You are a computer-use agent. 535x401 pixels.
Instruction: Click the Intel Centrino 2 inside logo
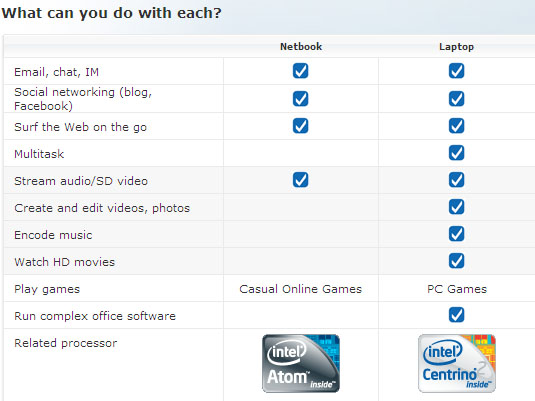pyautogui.click(x=457, y=363)
